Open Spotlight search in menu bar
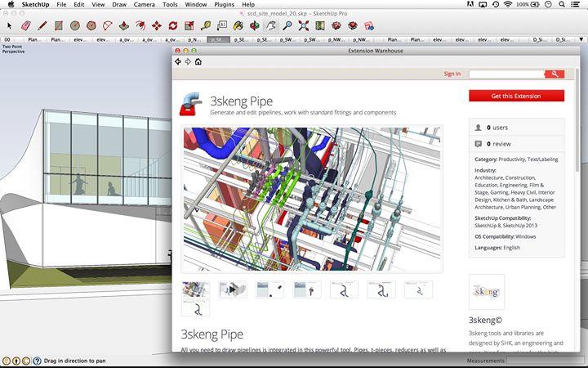 point(561,4)
